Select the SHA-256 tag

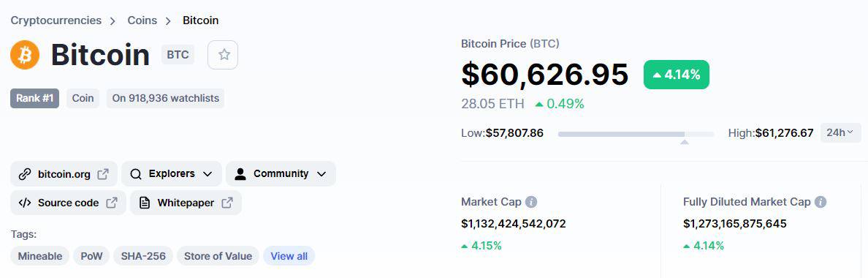(143, 256)
